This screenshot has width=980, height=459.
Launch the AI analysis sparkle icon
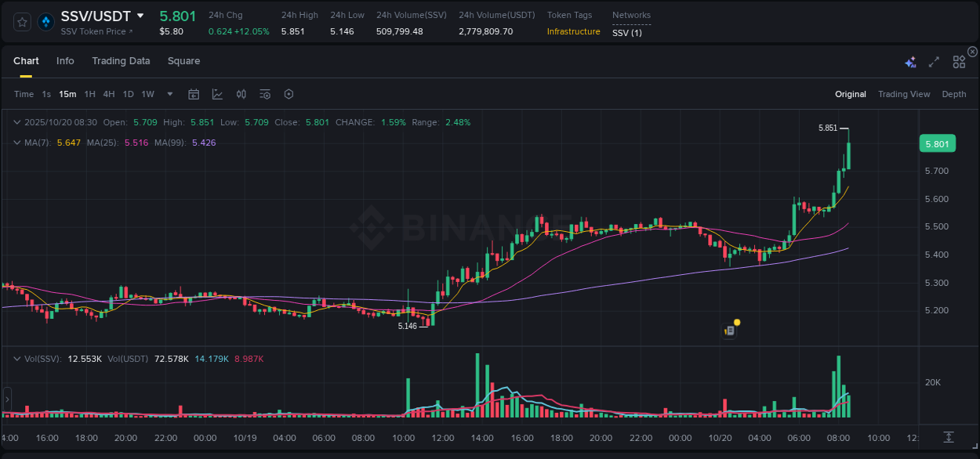pos(910,60)
